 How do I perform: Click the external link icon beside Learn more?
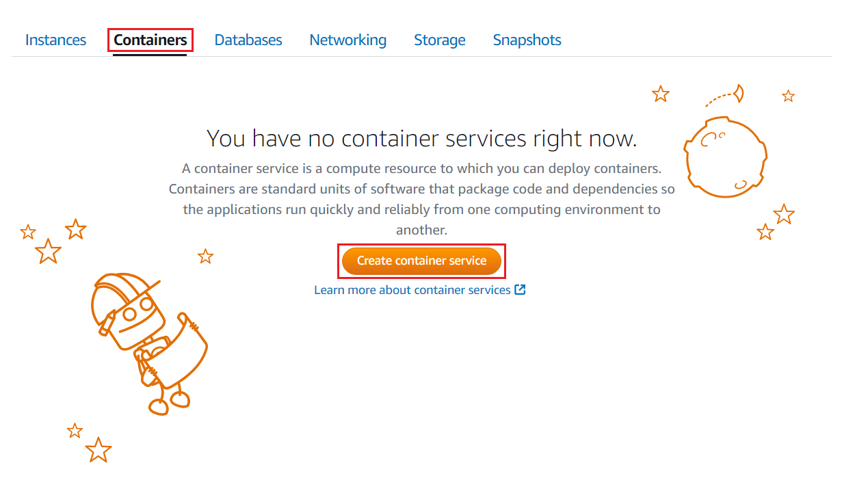click(520, 290)
